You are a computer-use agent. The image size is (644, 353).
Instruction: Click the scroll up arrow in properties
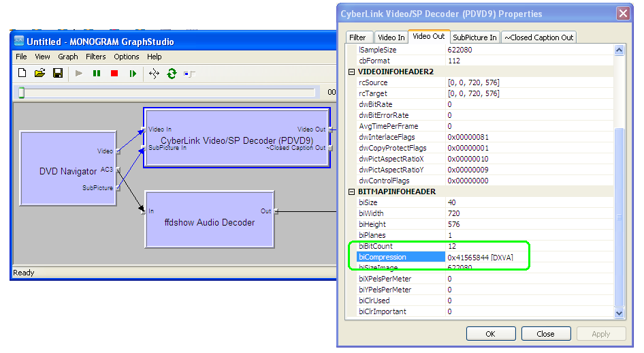pos(619,50)
